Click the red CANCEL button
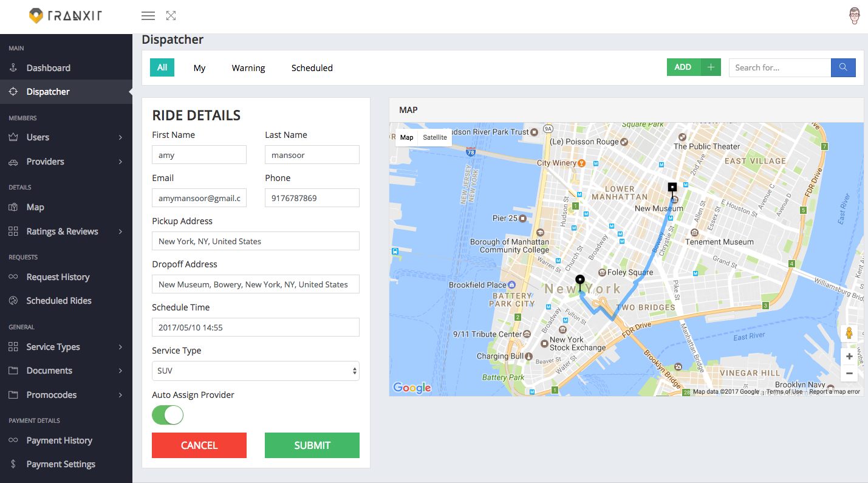The width and height of the screenshot is (868, 483). pyautogui.click(x=199, y=445)
